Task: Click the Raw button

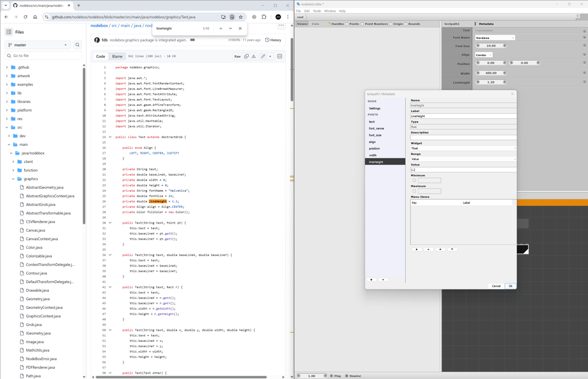Action: [x=238, y=56]
